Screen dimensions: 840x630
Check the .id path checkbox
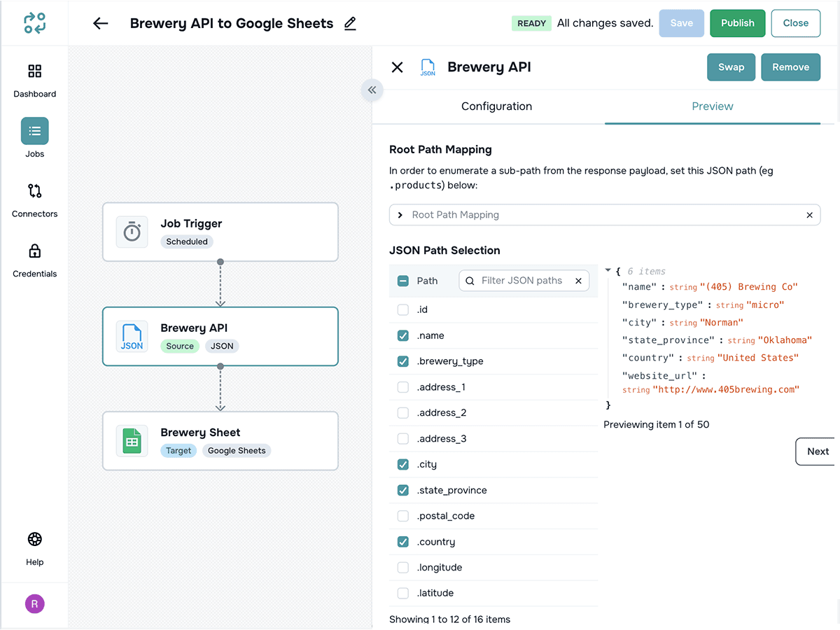402,309
